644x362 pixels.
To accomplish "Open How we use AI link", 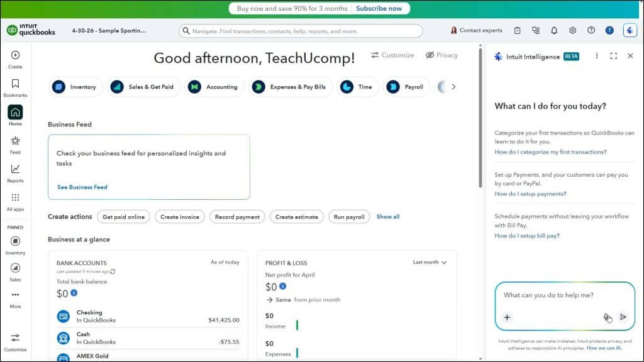I will (x=604, y=348).
